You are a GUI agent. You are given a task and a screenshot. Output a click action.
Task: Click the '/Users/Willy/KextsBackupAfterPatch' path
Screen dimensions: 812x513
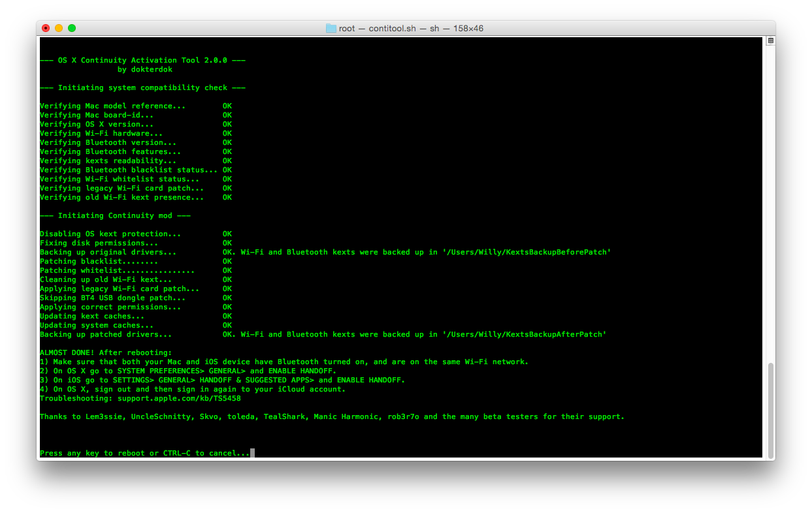[525, 334]
